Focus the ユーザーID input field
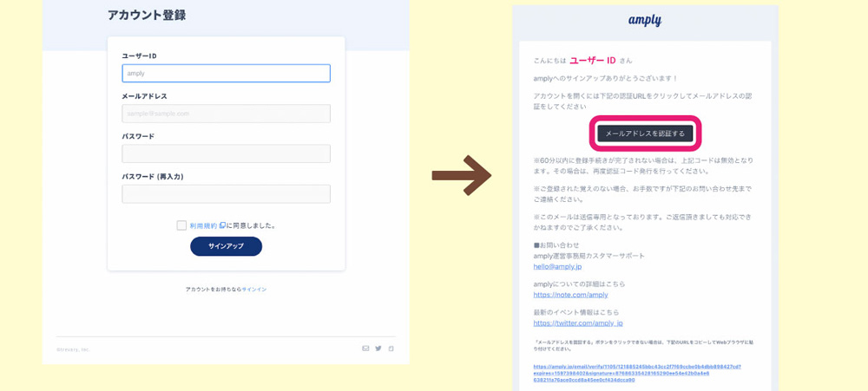868x391 pixels. [227, 73]
